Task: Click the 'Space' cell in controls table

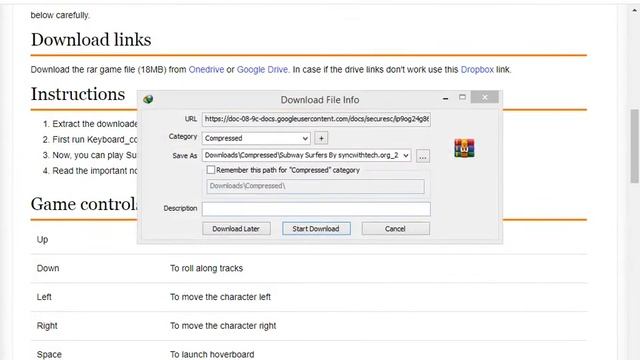Action: point(49,354)
